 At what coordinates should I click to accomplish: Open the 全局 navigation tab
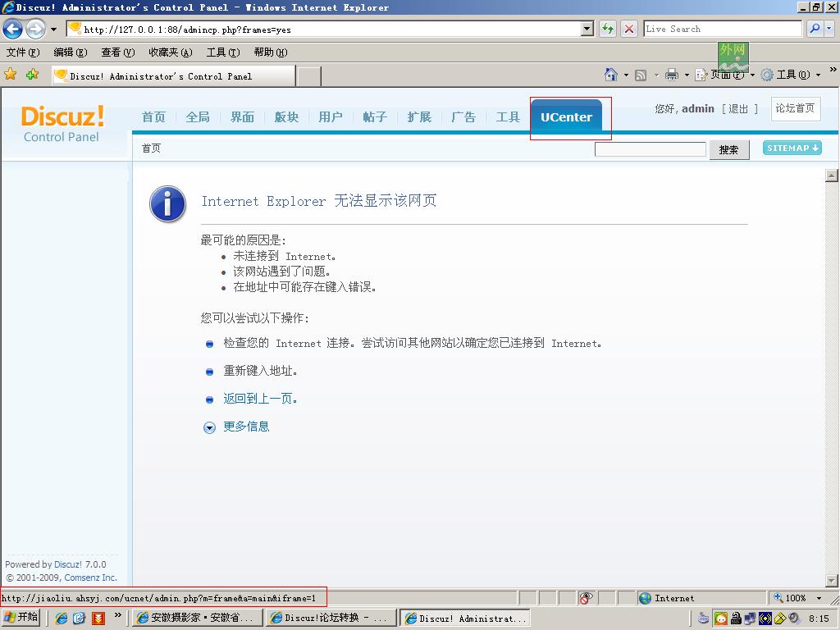pos(198,116)
